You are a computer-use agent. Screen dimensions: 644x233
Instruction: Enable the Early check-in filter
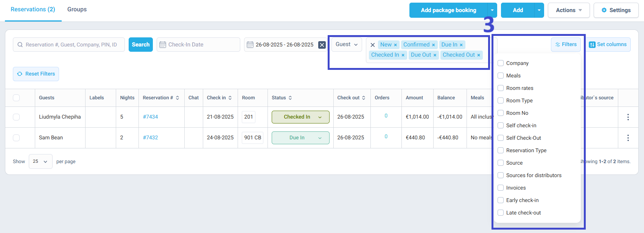coord(501,200)
